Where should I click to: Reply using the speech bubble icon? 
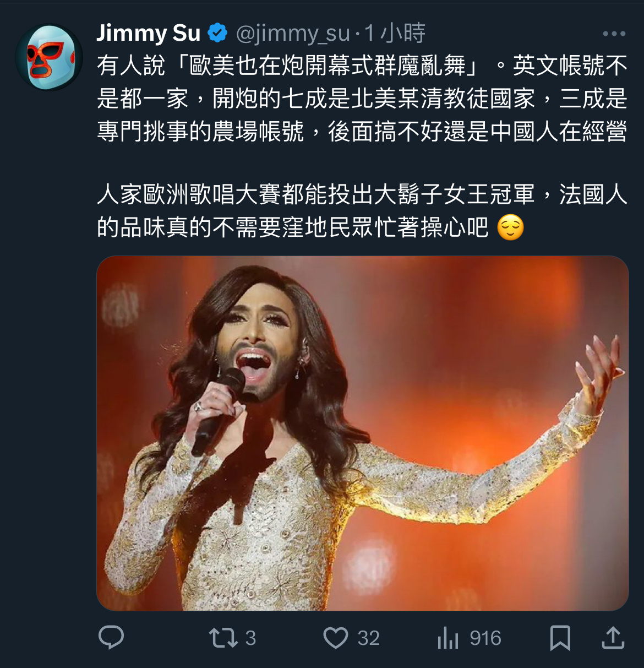tap(111, 638)
